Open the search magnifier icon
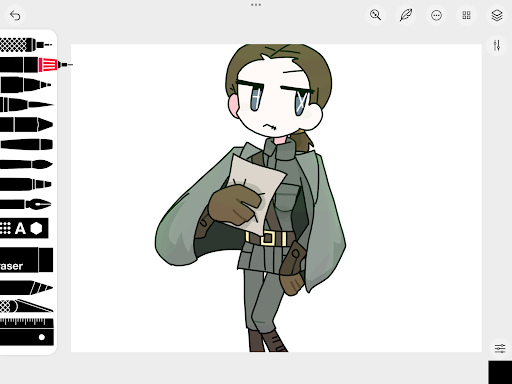 (375, 15)
